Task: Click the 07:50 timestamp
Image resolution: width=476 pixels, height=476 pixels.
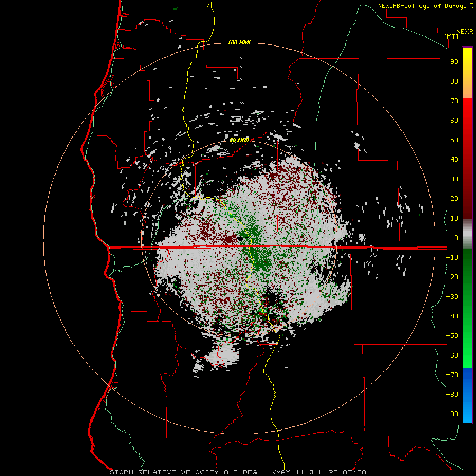Action: [354, 472]
